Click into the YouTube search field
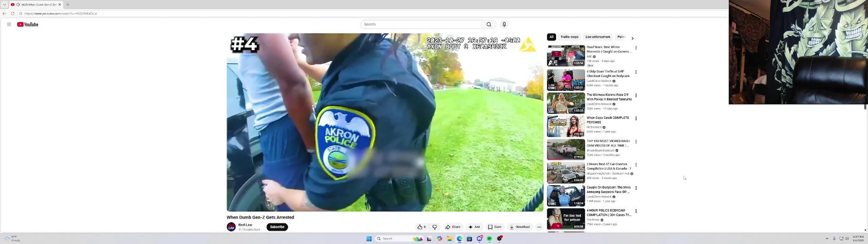 click(x=421, y=24)
